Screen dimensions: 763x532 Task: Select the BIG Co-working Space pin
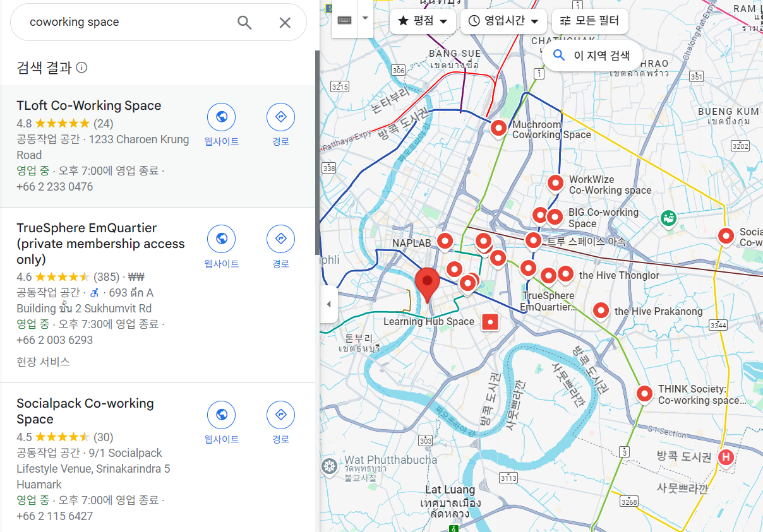point(555,217)
